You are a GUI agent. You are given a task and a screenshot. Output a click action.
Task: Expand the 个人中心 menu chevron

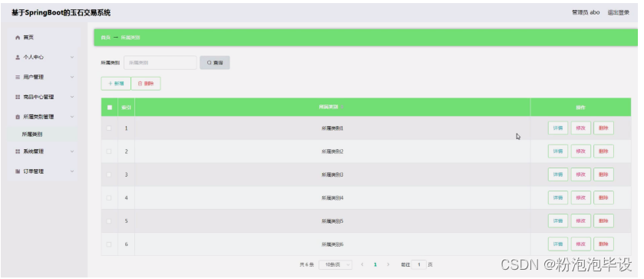click(x=72, y=57)
